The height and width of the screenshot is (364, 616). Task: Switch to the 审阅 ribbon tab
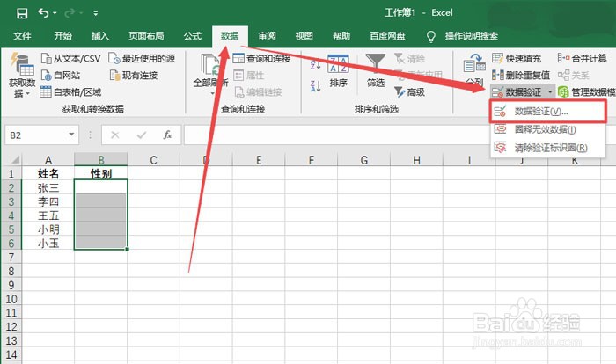pos(267,36)
